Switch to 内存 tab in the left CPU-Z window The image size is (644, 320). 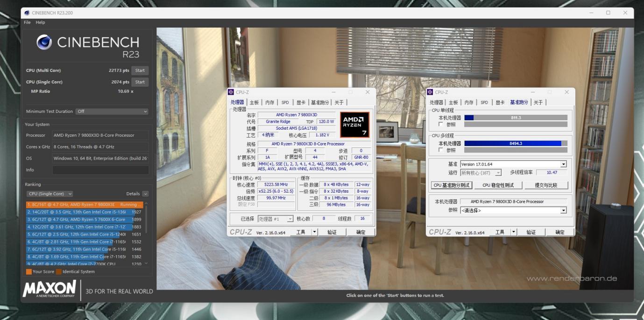[270, 103]
